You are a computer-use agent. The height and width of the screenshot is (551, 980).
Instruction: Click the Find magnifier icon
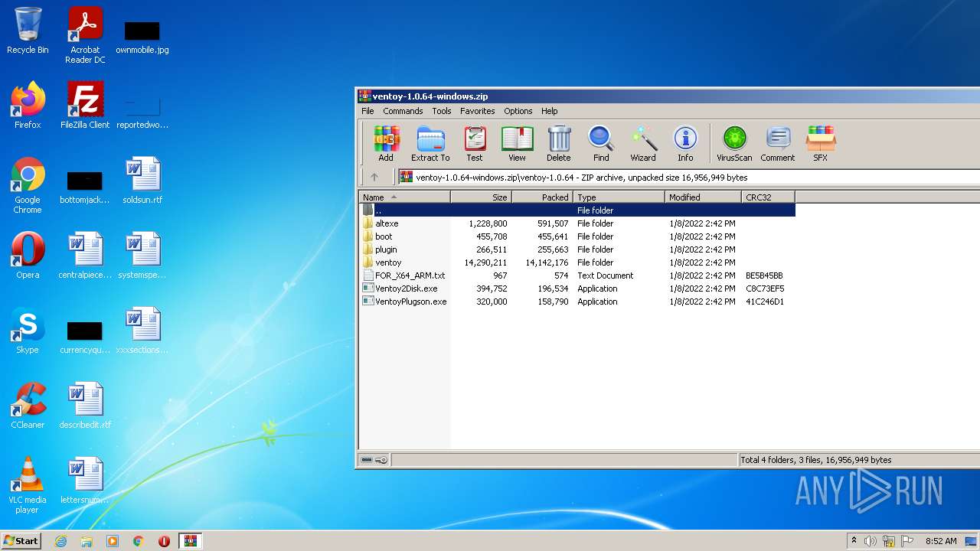[x=601, y=144]
